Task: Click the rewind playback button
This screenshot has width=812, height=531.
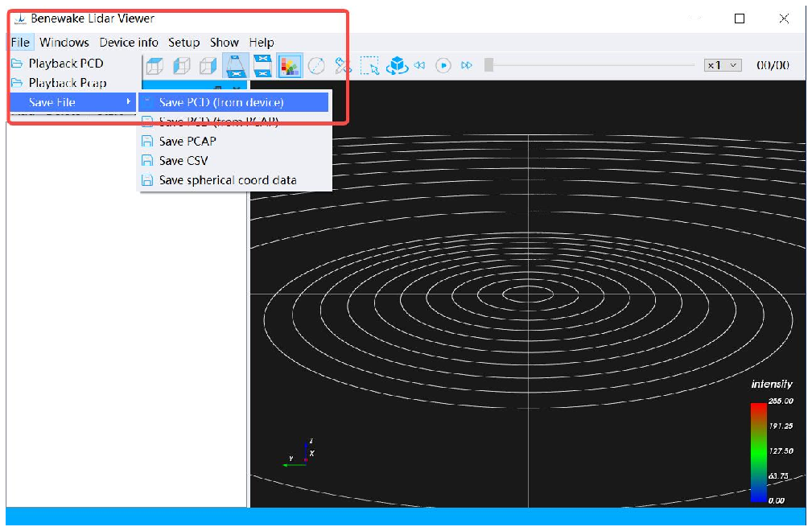Action: point(419,66)
